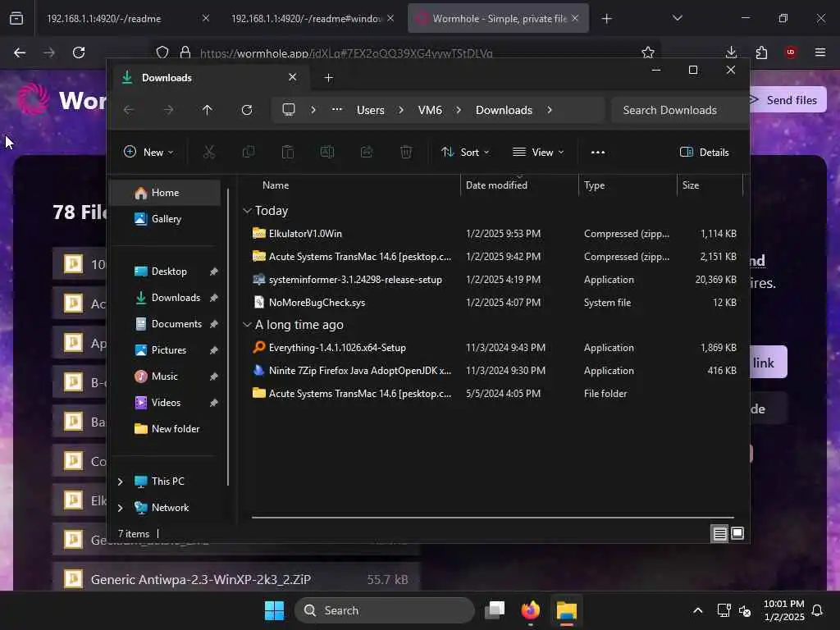Switch to large thumbnails view icon in status bar
840x630 pixels.
point(737,533)
